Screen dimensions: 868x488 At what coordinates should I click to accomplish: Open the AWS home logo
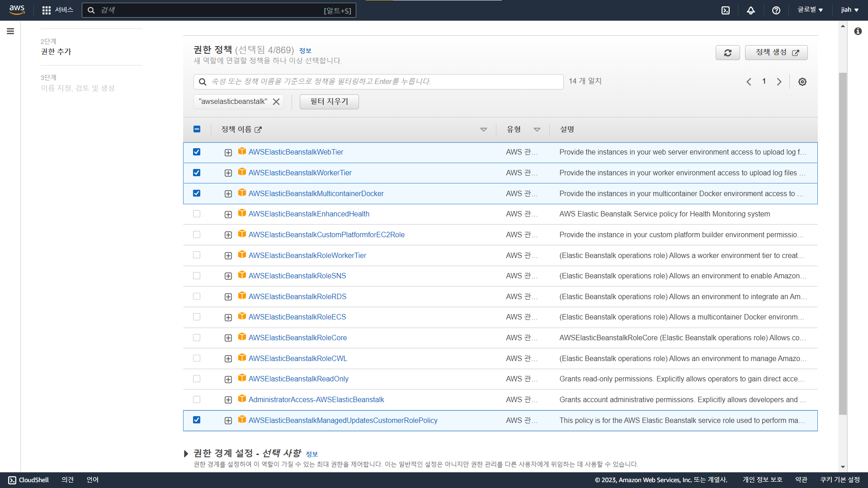17,10
